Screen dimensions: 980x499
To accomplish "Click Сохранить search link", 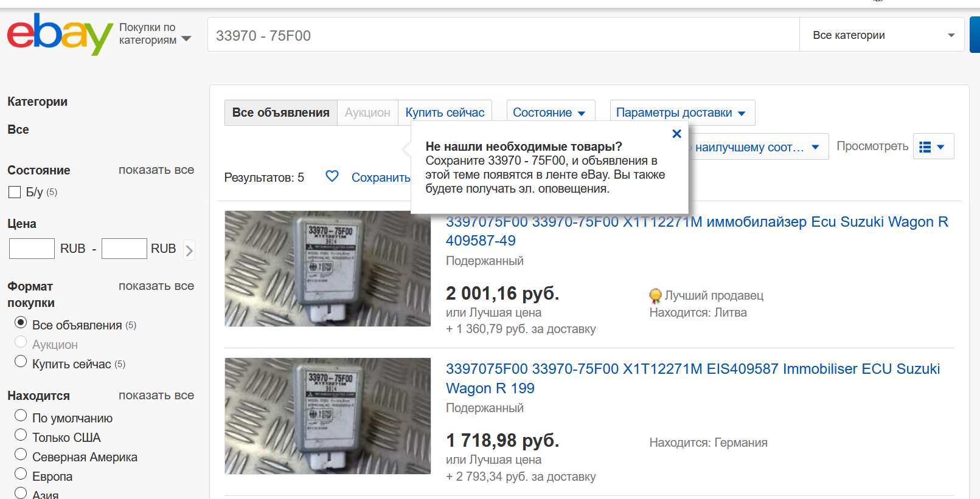I will [x=381, y=177].
